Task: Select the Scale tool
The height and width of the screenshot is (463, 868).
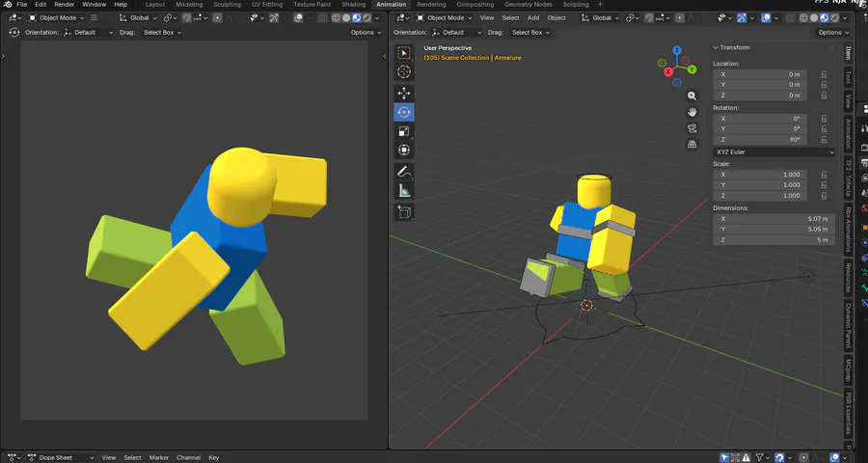Action: tap(404, 131)
